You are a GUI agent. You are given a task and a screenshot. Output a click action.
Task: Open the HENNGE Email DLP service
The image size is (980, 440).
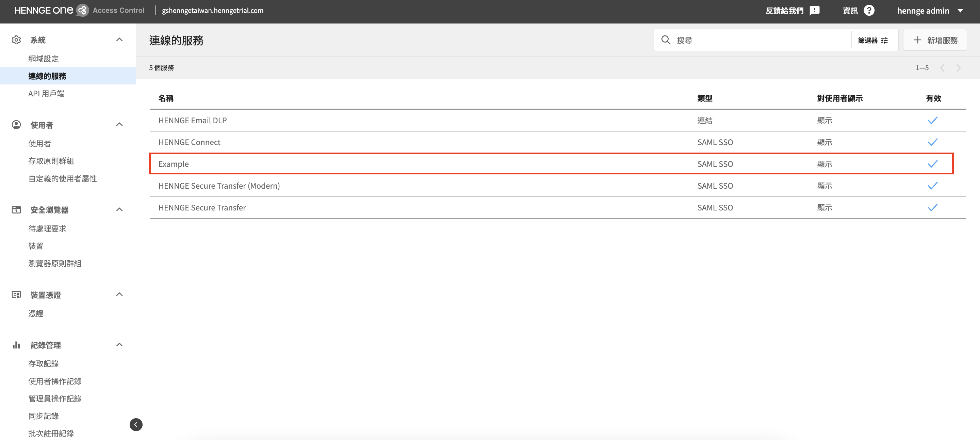point(193,120)
